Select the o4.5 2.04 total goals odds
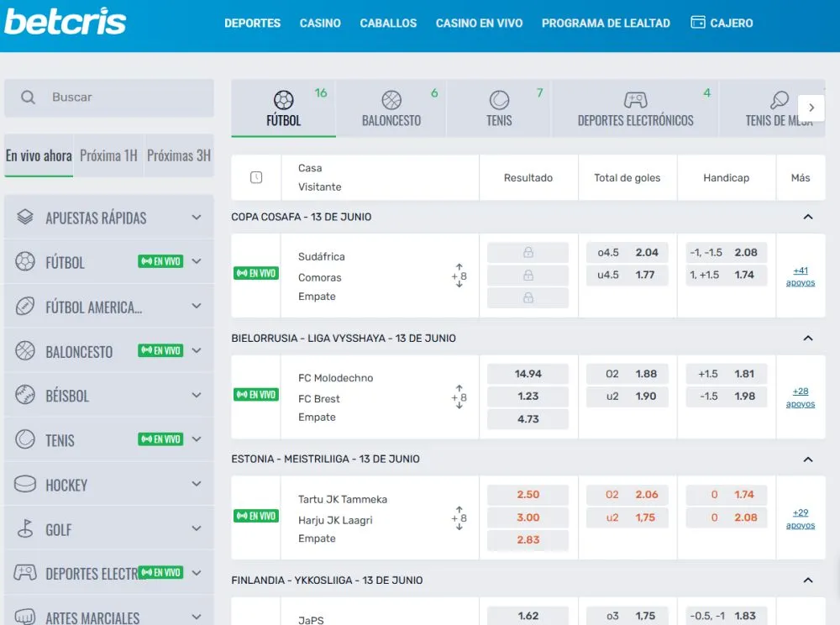The height and width of the screenshot is (625, 840). (x=627, y=252)
